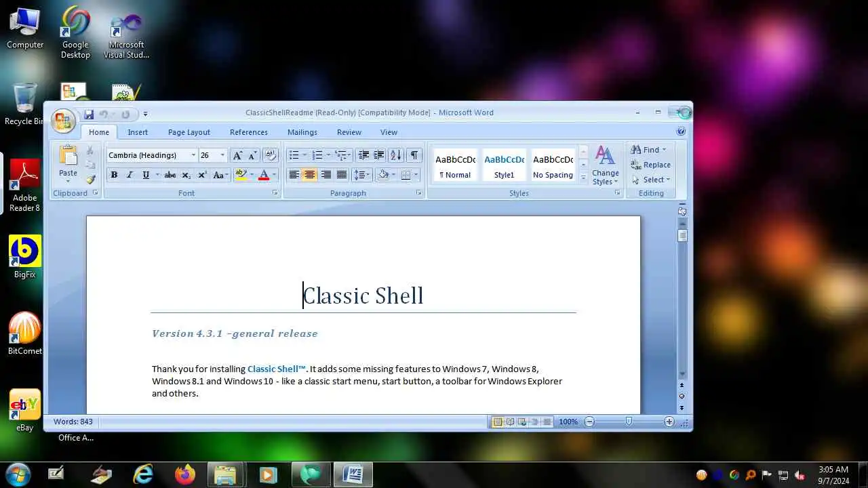The width and height of the screenshot is (868, 488).
Task: Open the font name dropdown Cambria (Headings)
Action: pyautogui.click(x=193, y=155)
